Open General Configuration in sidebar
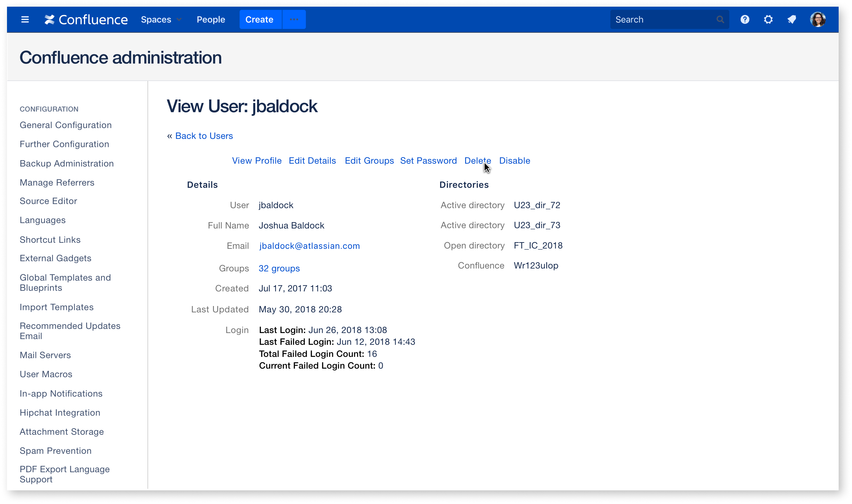The height and width of the screenshot is (504, 852). pyautogui.click(x=65, y=125)
